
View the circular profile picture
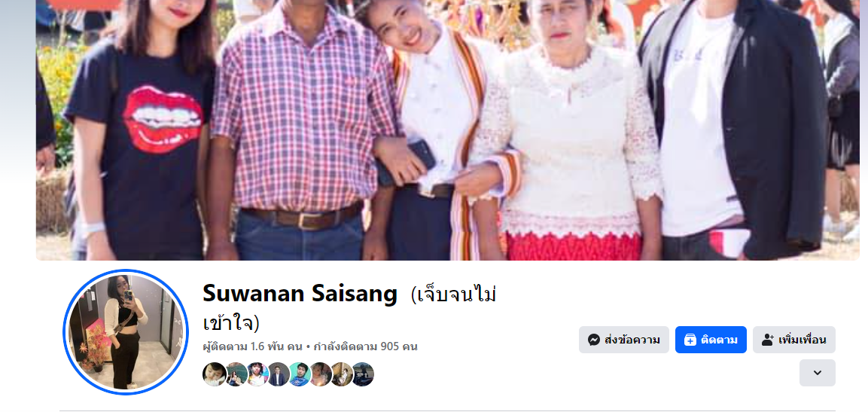click(126, 332)
